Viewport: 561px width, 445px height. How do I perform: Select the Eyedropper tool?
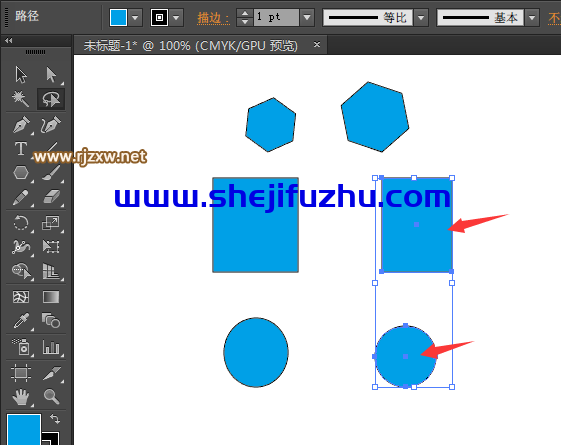click(x=21, y=321)
